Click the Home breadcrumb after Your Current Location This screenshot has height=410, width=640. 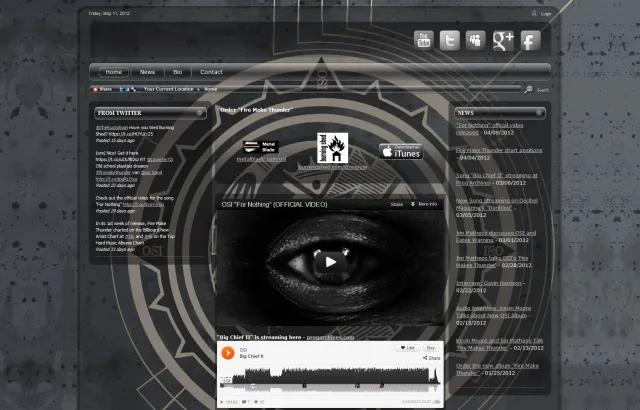pos(211,89)
